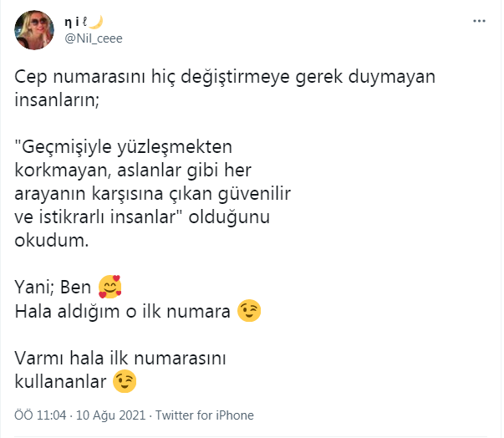Open the display name "η i ℓ" profile

(x=77, y=23)
